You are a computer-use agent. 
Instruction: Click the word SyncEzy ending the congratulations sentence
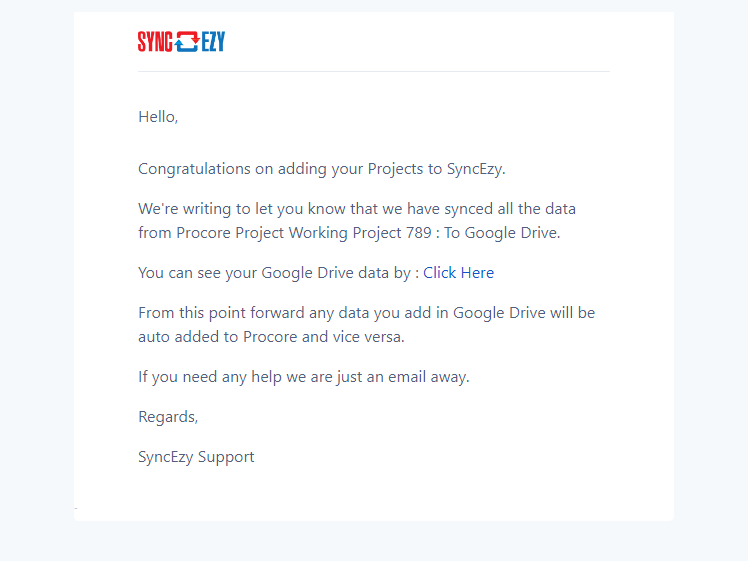[476, 169]
